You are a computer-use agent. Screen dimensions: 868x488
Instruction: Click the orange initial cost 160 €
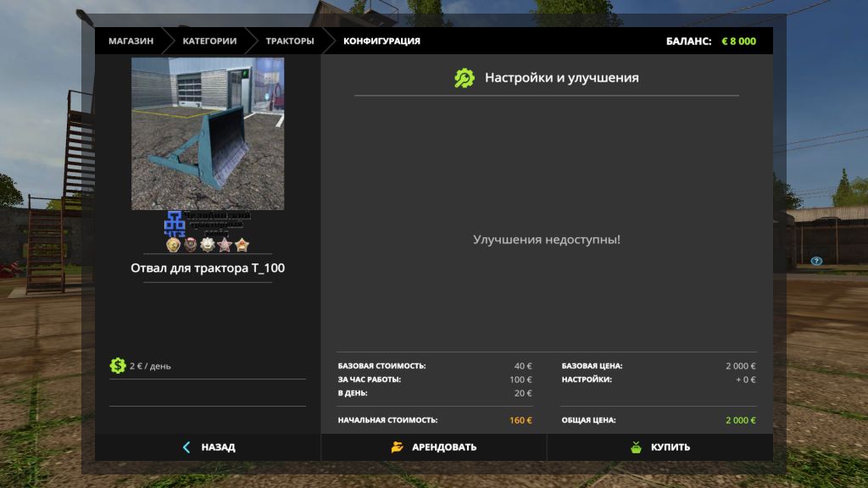[520, 420]
